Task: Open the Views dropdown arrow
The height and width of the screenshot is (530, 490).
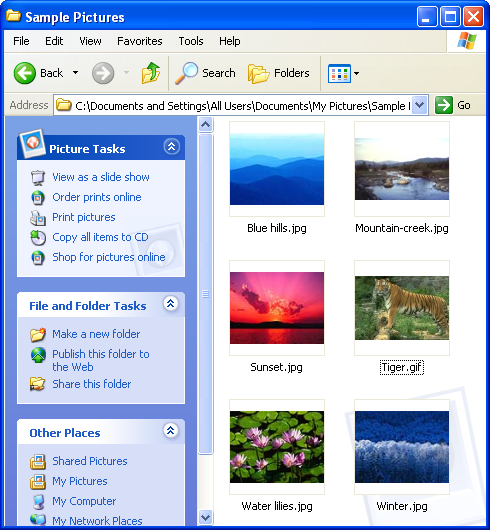Action: click(357, 73)
